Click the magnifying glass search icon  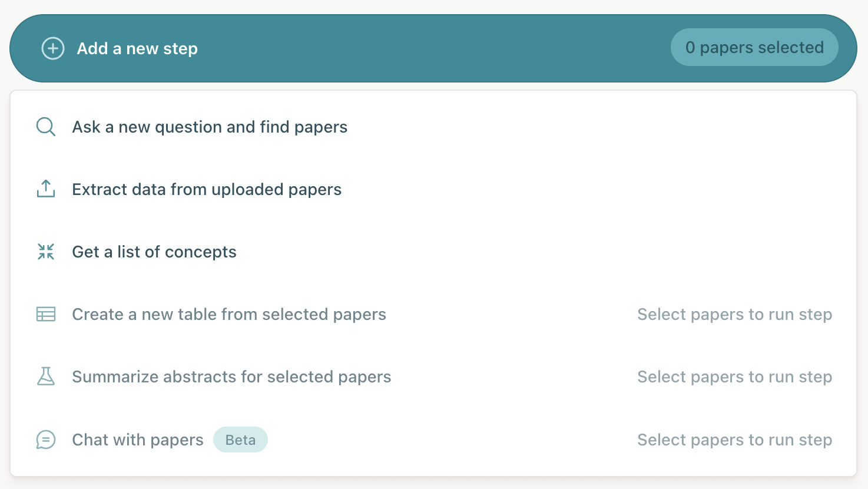[x=45, y=127]
